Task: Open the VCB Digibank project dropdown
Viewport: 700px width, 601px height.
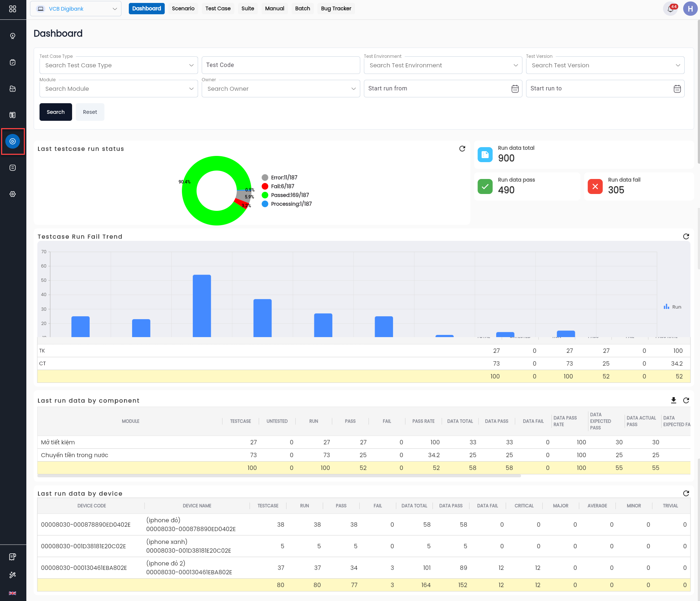Action: point(76,9)
